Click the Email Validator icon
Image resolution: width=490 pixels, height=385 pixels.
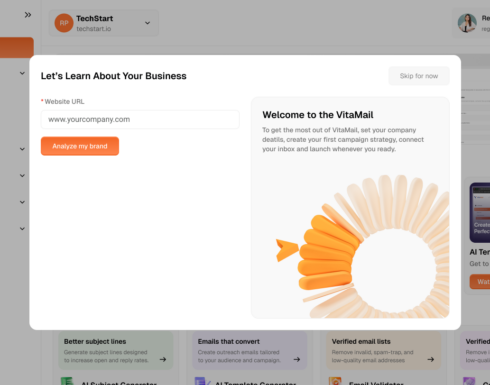(335, 381)
